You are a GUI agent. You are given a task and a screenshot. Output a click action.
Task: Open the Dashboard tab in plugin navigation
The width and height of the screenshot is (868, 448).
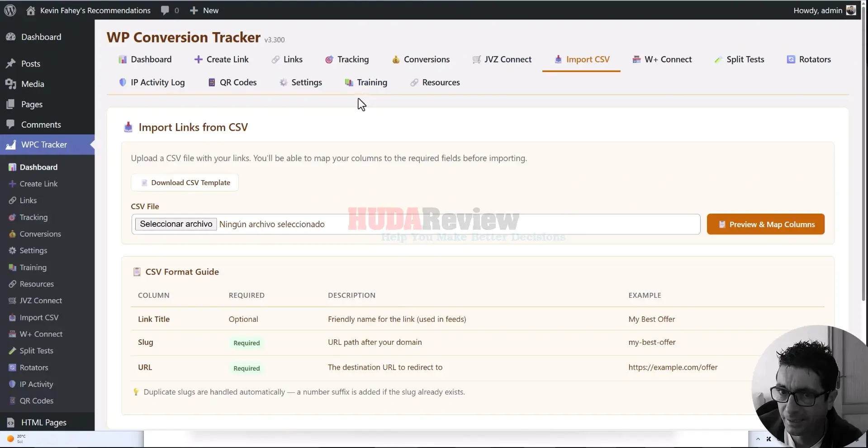[145, 59]
